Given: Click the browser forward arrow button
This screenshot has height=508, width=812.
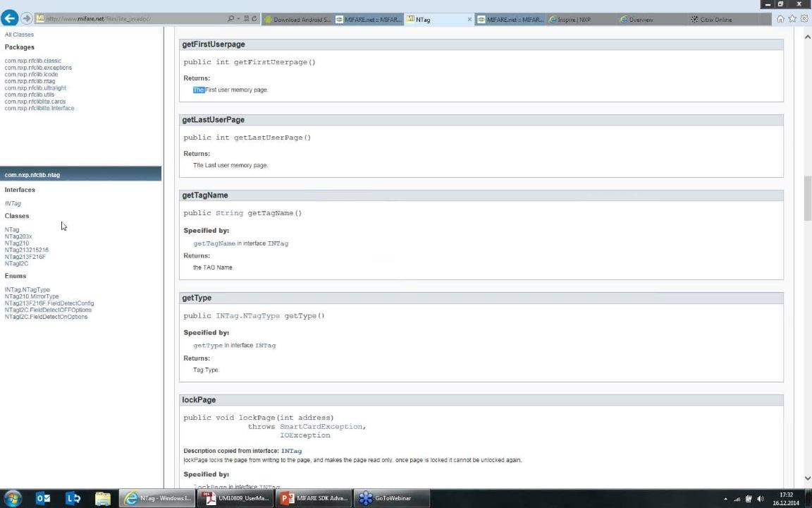Looking at the screenshot, I should click(26, 18).
